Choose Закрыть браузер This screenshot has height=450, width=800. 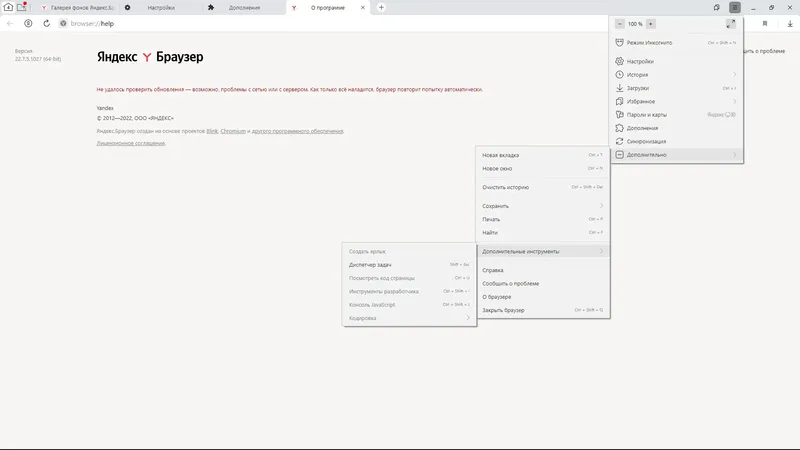pos(543,310)
